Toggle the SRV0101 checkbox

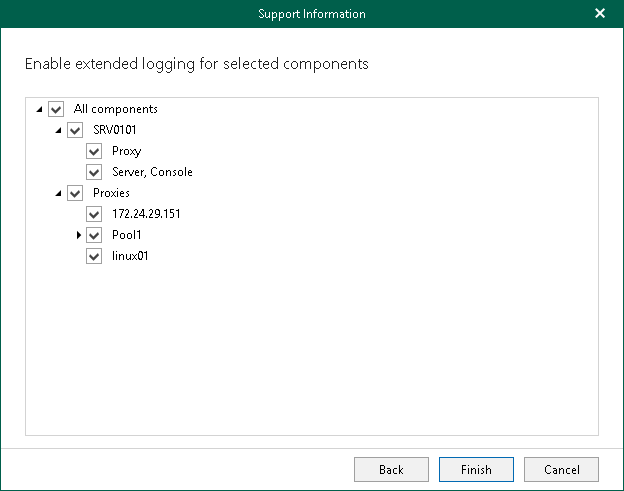tap(75, 130)
